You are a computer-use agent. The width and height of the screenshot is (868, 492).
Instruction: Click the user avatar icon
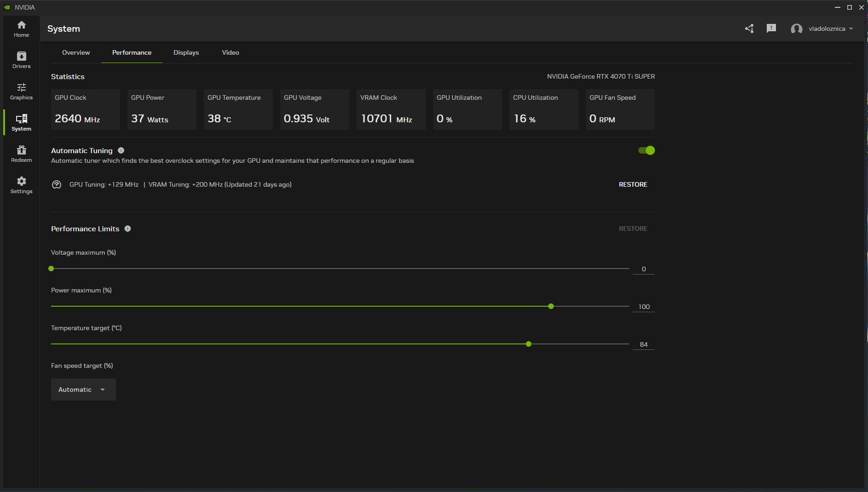point(797,29)
